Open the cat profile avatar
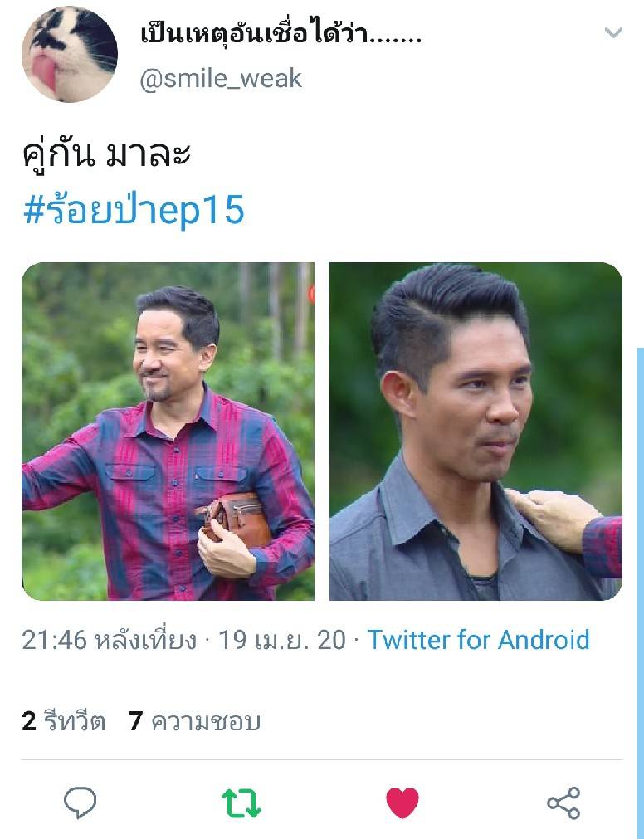 (x=69, y=54)
